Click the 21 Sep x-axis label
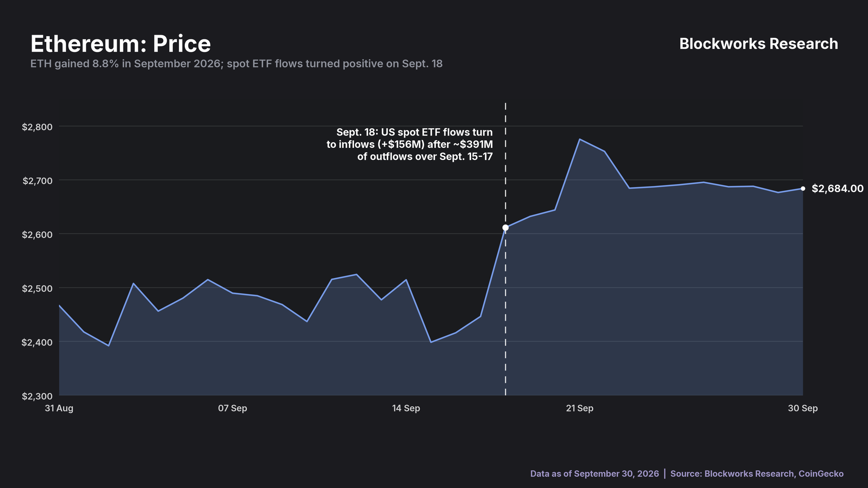 point(580,408)
